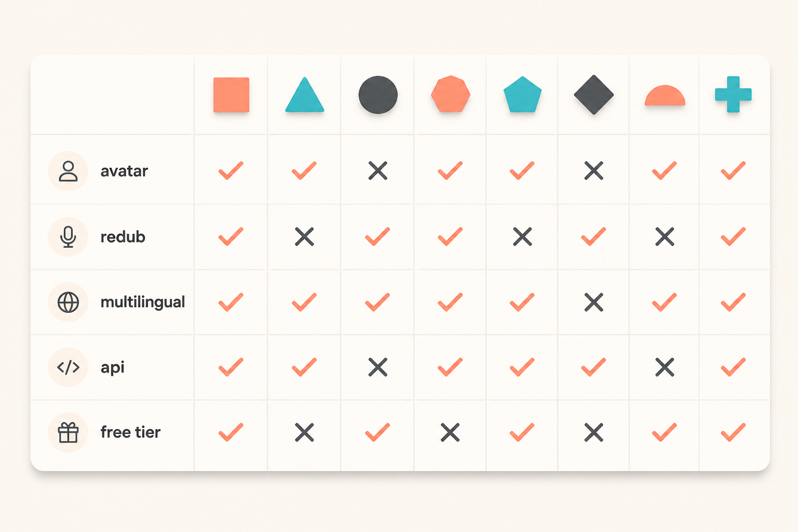The height and width of the screenshot is (532, 798).
Task: Click the orange half-circle column header
Action: coord(665,96)
